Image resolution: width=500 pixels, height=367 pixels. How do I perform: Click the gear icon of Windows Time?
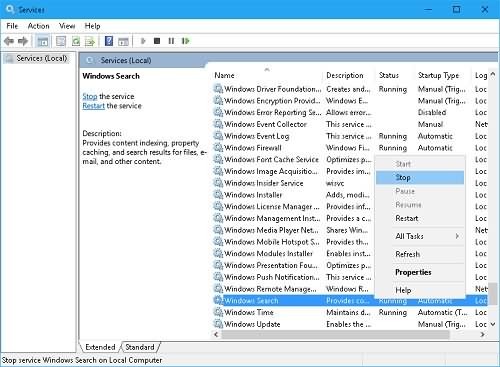click(218, 312)
